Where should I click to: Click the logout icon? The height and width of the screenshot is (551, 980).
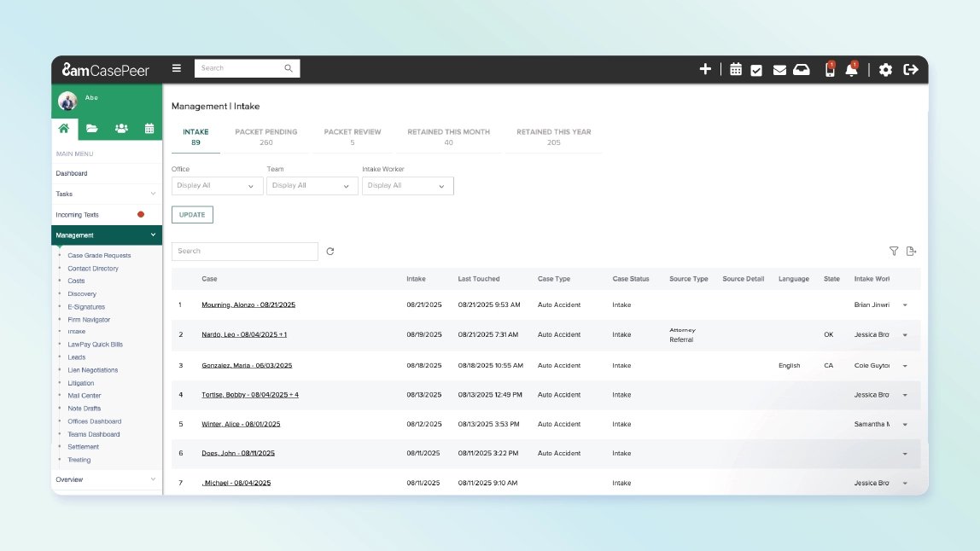click(911, 69)
